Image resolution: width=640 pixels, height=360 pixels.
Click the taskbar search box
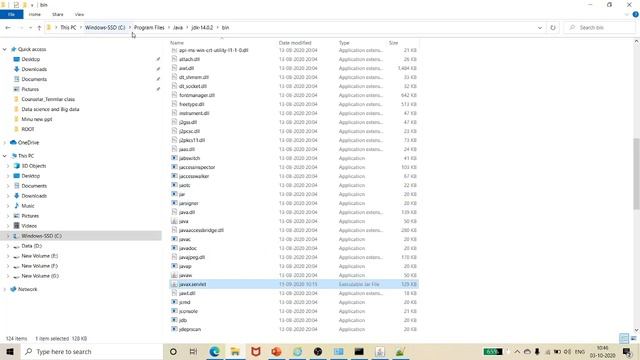pyautogui.click(x=91, y=351)
